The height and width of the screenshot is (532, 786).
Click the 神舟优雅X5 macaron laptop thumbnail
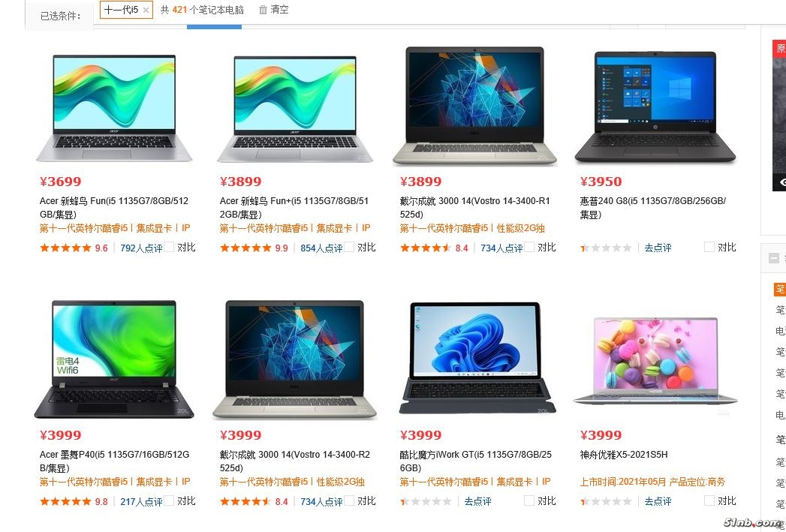pos(655,361)
